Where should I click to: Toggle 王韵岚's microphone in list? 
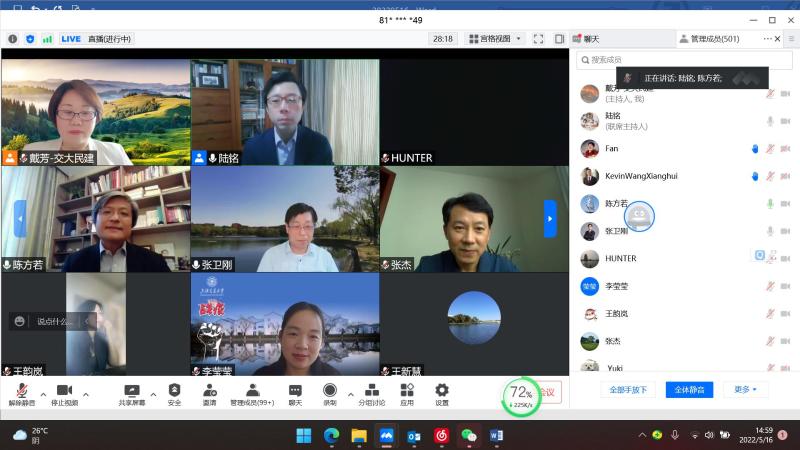[x=770, y=314]
